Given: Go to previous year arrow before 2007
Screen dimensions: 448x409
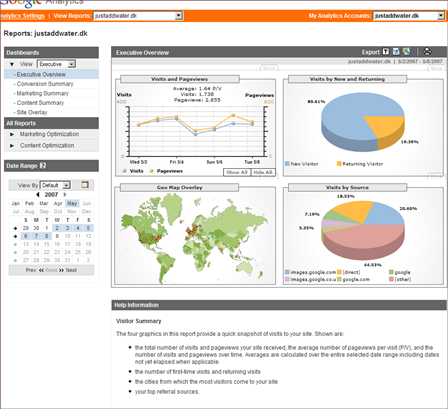Looking at the screenshot, I should (38, 194).
